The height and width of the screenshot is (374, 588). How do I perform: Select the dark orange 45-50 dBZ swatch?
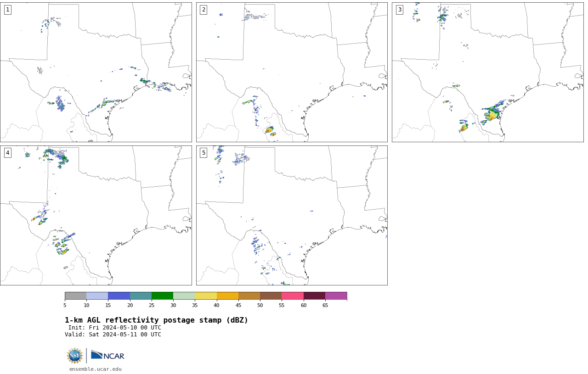pos(249,296)
